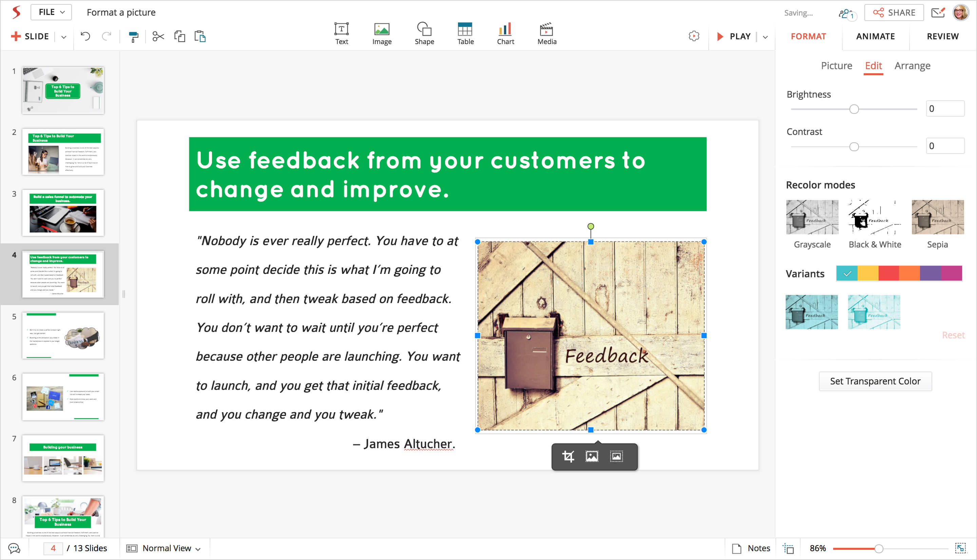Switch to the ANIMATE tab
The width and height of the screenshot is (977, 560).
[x=875, y=37]
